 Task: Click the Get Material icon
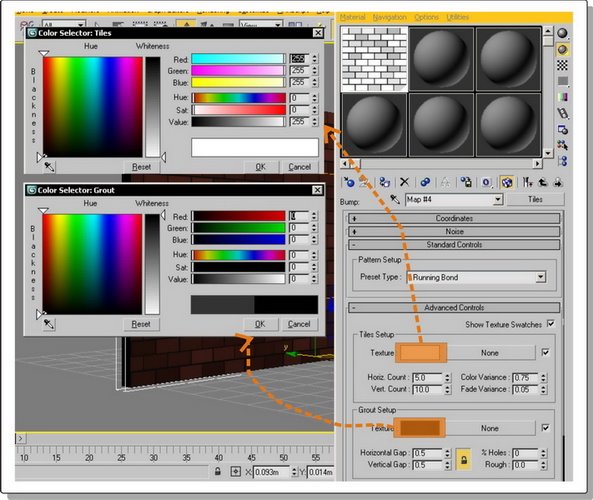(x=348, y=182)
